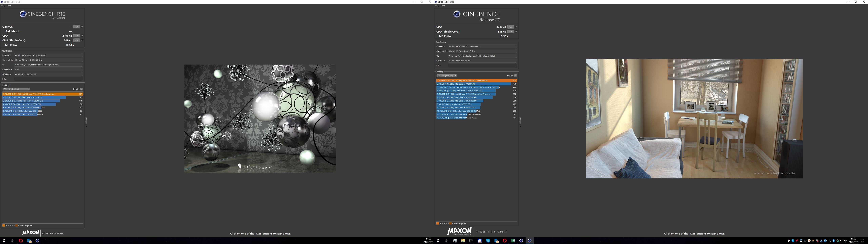Run the CPU test in Cinebench R15
Image resolution: width=868 pixels, height=244 pixels.
point(76,36)
